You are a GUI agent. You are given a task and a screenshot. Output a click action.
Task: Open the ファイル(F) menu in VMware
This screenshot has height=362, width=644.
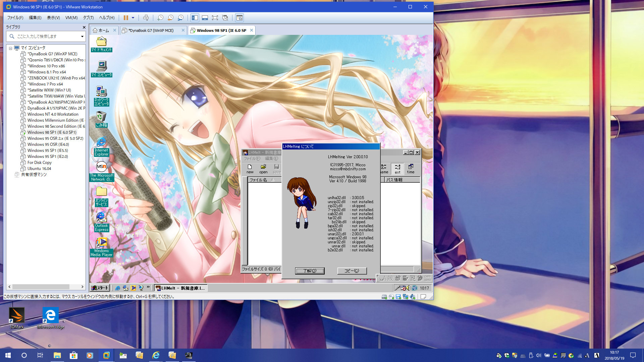pos(15,18)
